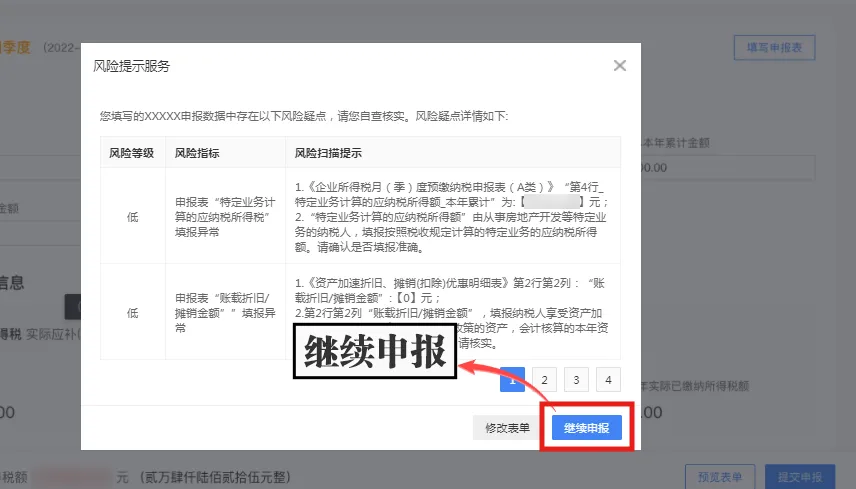
Task: Open page 2 of risk list
Action: pos(544,380)
